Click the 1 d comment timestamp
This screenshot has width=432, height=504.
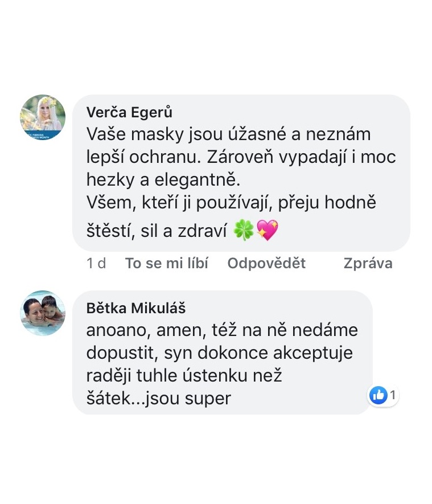[x=96, y=263]
